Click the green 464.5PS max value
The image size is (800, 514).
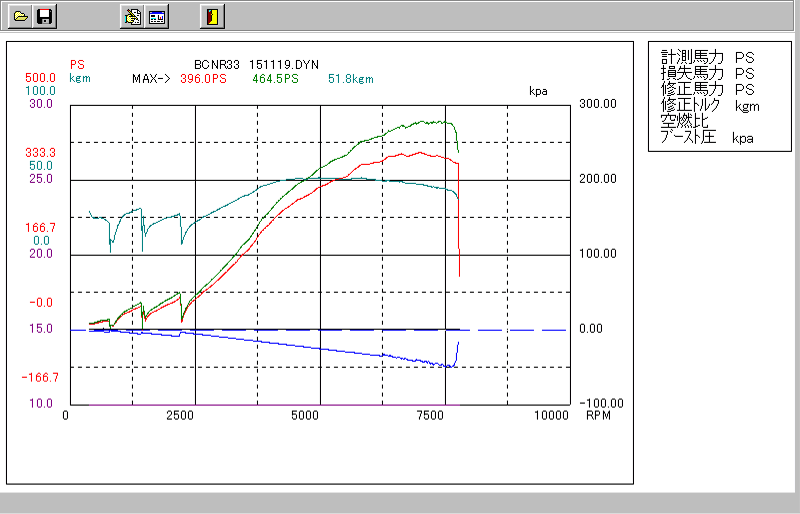[x=275, y=78]
